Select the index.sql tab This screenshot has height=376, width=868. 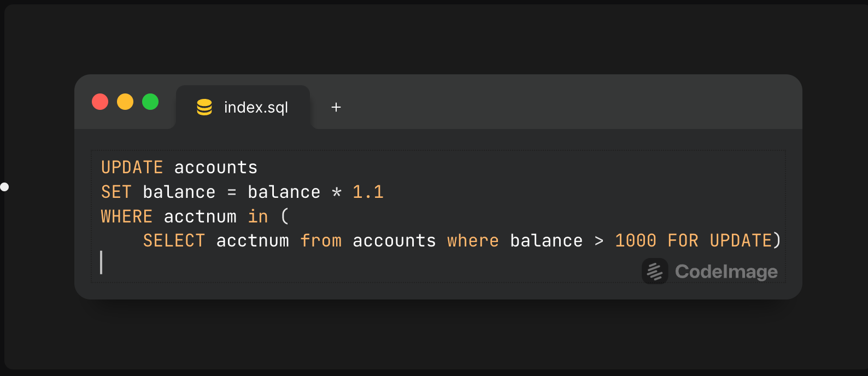pos(256,107)
